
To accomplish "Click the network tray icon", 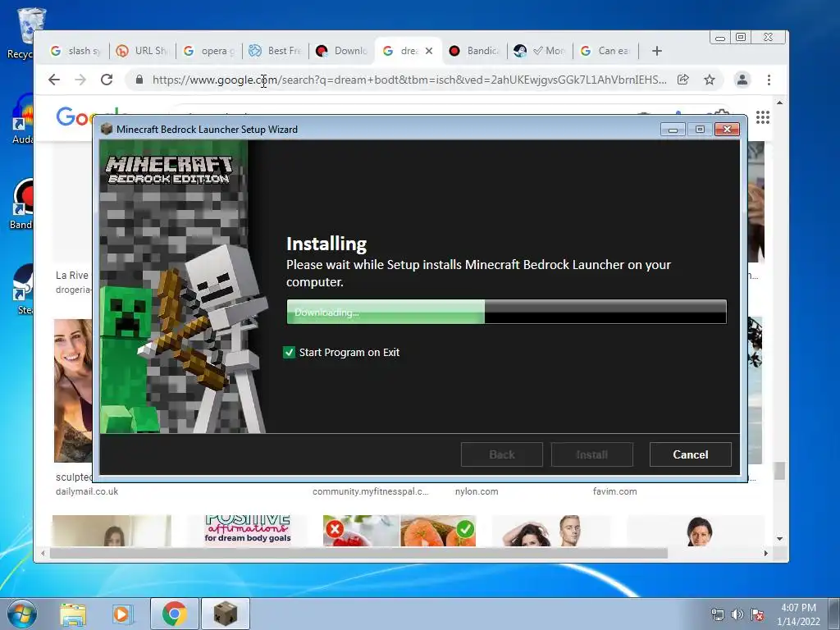I will 717,614.
